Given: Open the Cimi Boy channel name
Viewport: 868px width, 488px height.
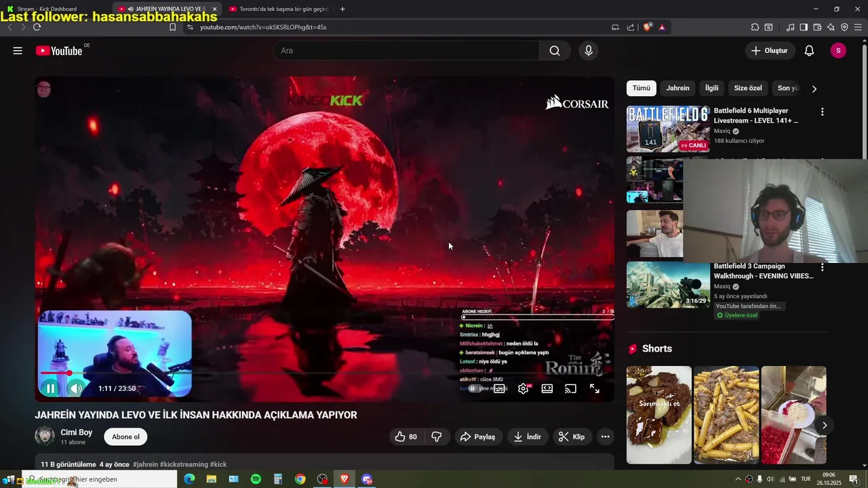Looking at the screenshot, I should click(77, 432).
